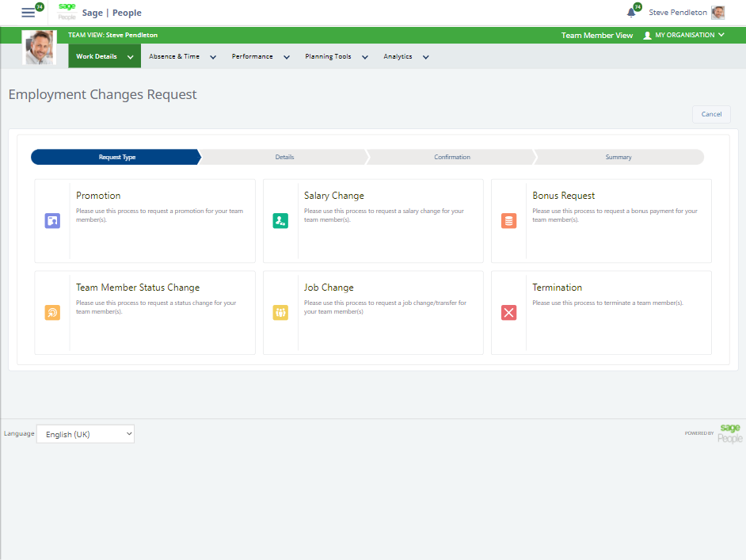Click Steve Pendleton's profile photo

click(717, 12)
